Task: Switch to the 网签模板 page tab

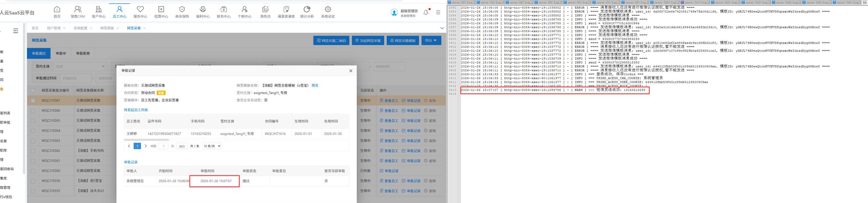Action: coord(107,28)
